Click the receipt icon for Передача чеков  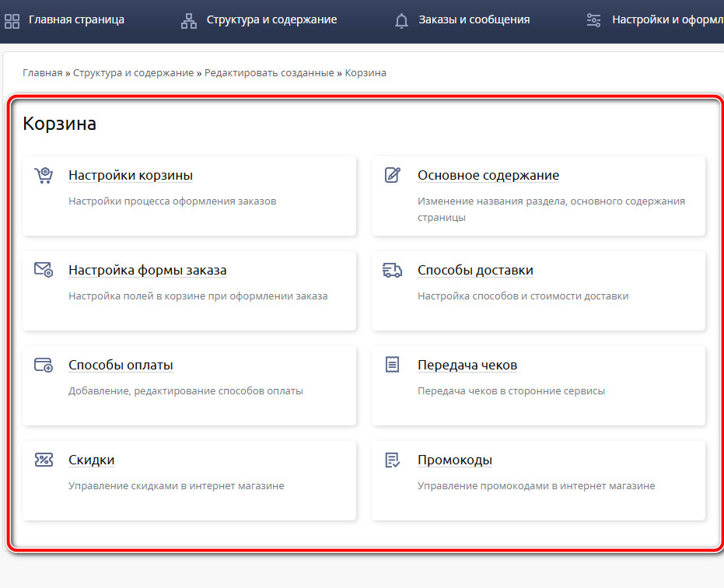click(x=393, y=365)
